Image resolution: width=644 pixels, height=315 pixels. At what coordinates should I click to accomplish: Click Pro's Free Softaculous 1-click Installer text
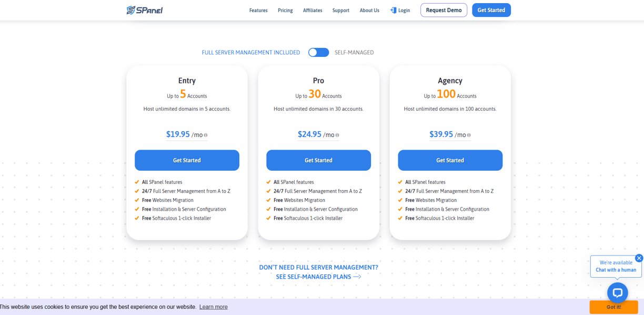(308, 218)
